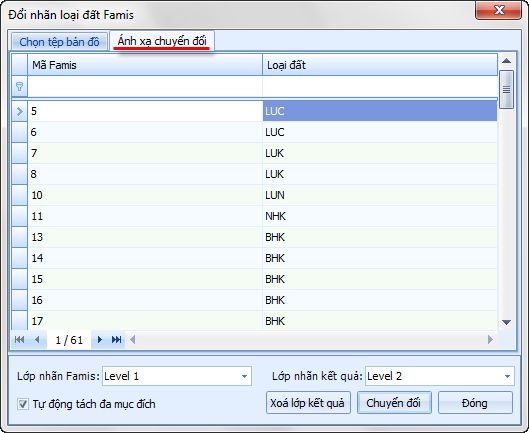The image size is (529, 433).
Task: Click the Loại đất filter input cell
Action: [x=380, y=87]
